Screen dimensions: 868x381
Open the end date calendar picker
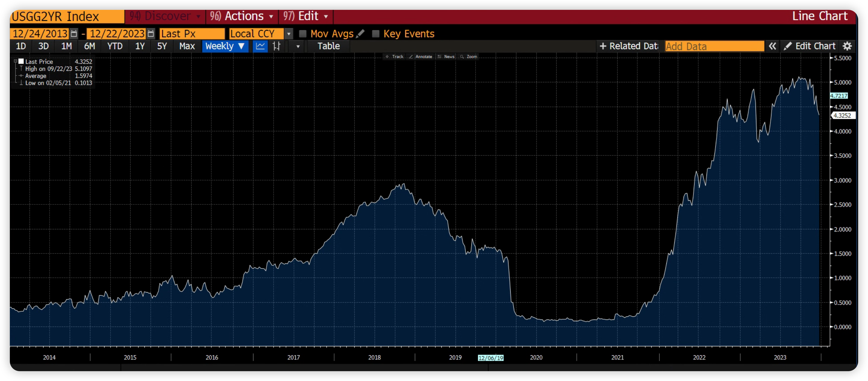pyautogui.click(x=151, y=34)
